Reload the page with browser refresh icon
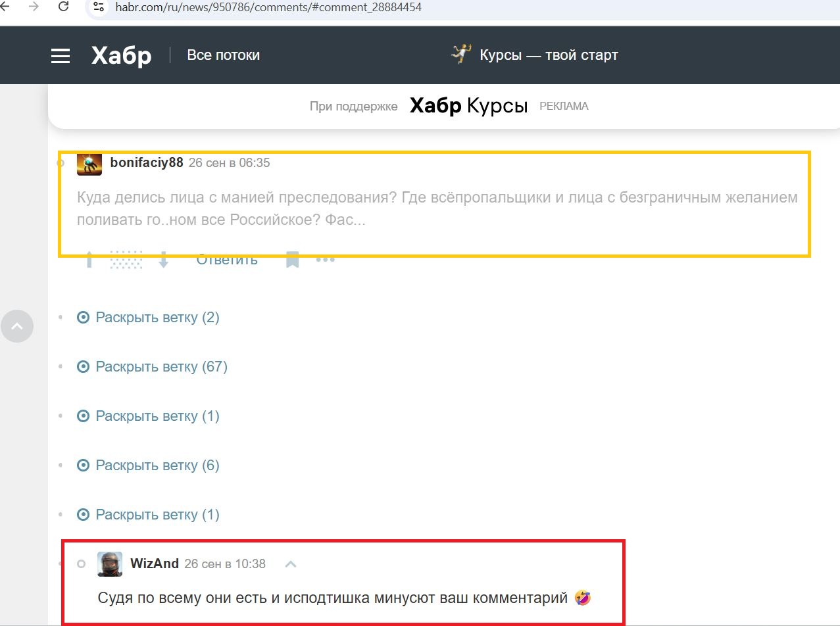 point(63,7)
